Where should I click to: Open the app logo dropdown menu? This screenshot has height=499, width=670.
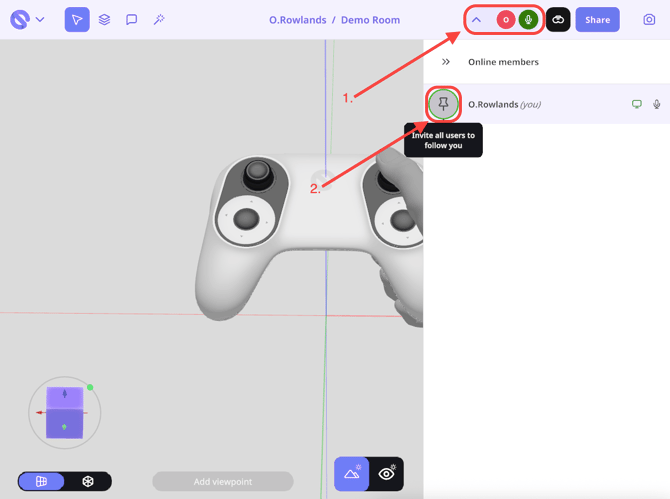tap(27, 20)
